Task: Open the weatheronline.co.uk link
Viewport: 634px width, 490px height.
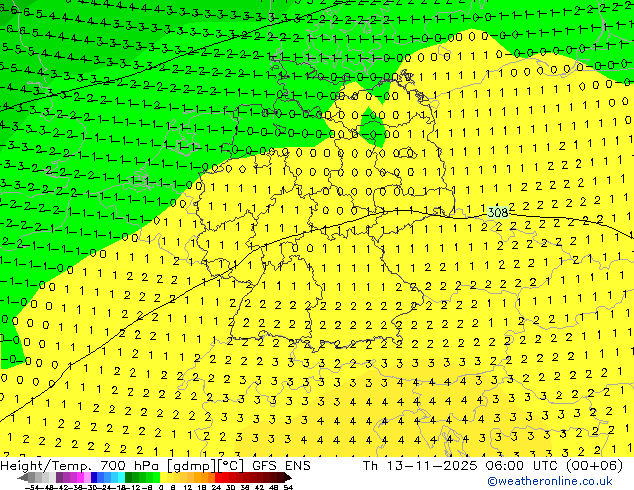Action: [x=550, y=481]
